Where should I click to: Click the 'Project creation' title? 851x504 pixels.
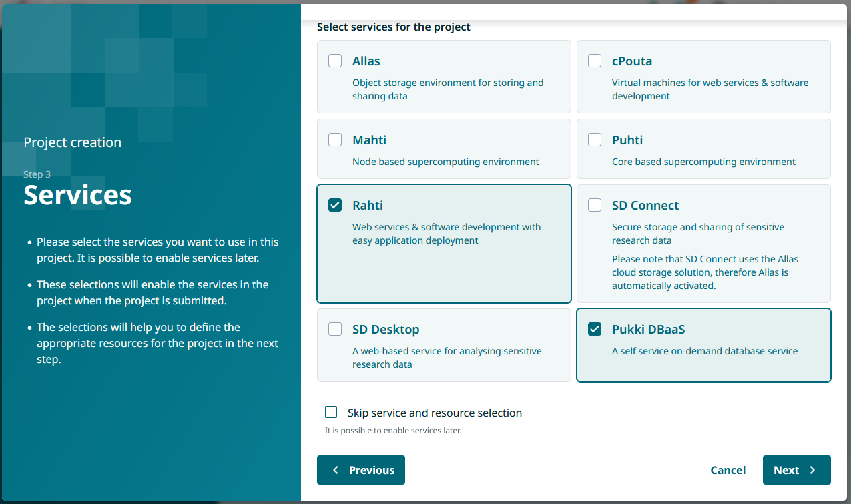pos(72,142)
